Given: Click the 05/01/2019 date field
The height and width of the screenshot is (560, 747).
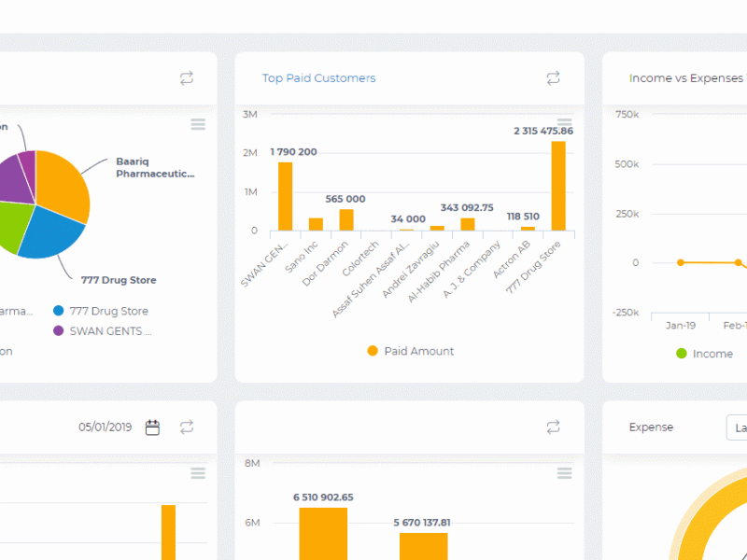Looking at the screenshot, I should click(x=106, y=427).
